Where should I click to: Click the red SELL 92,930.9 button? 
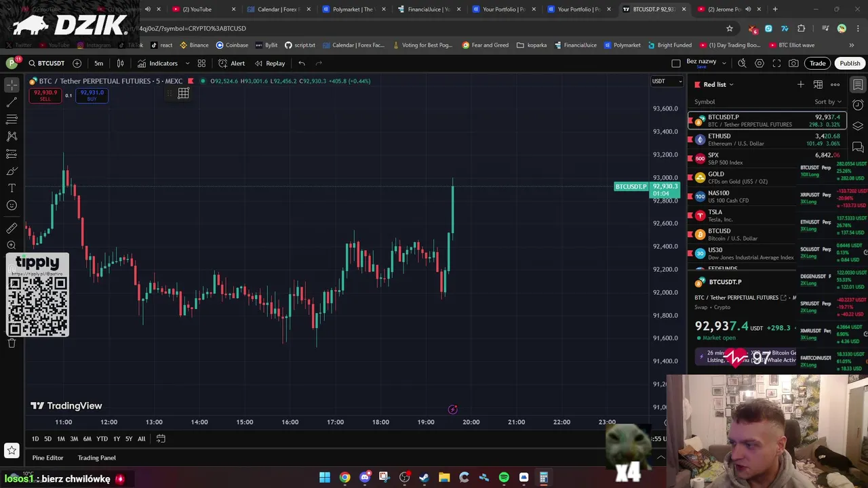[x=45, y=96]
